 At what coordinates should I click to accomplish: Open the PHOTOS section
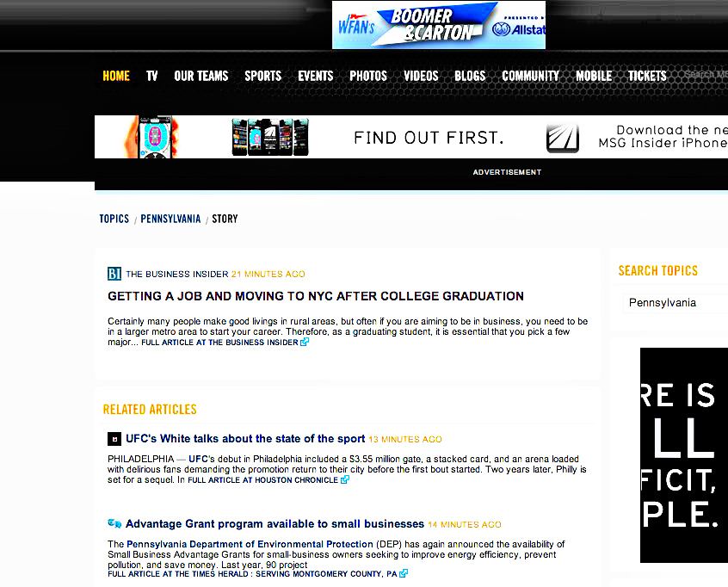click(x=368, y=76)
